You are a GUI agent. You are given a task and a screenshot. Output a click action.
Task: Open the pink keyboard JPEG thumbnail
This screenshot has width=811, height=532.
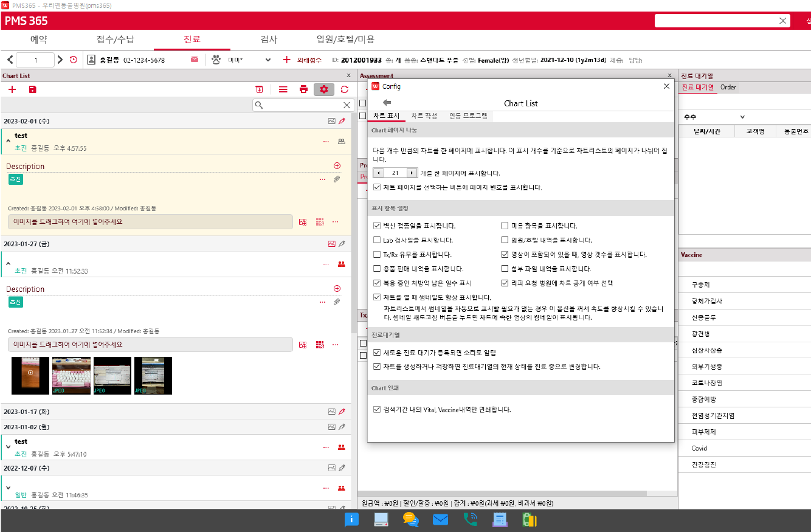71,376
